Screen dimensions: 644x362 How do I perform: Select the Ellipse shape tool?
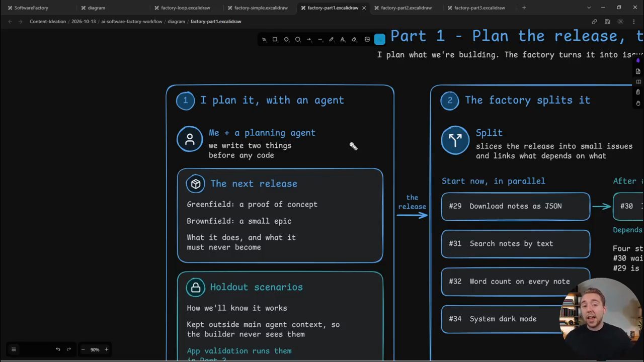click(x=298, y=39)
